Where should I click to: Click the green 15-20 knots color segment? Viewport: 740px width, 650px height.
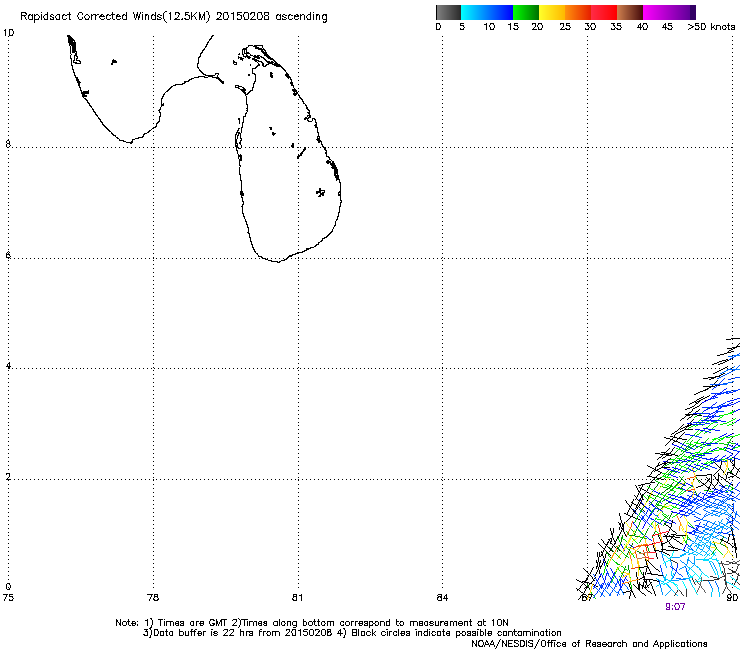click(x=526, y=12)
